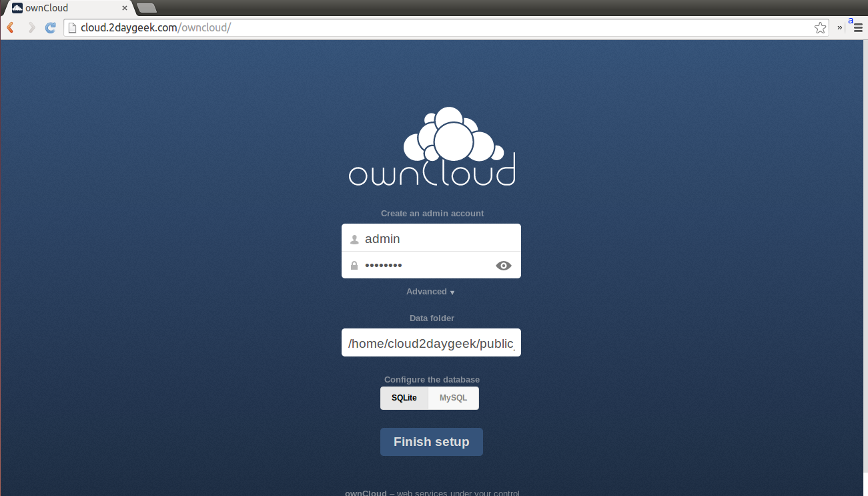This screenshot has height=496, width=868.
Task: Show the password using the eye icon
Action: tap(504, 266)
